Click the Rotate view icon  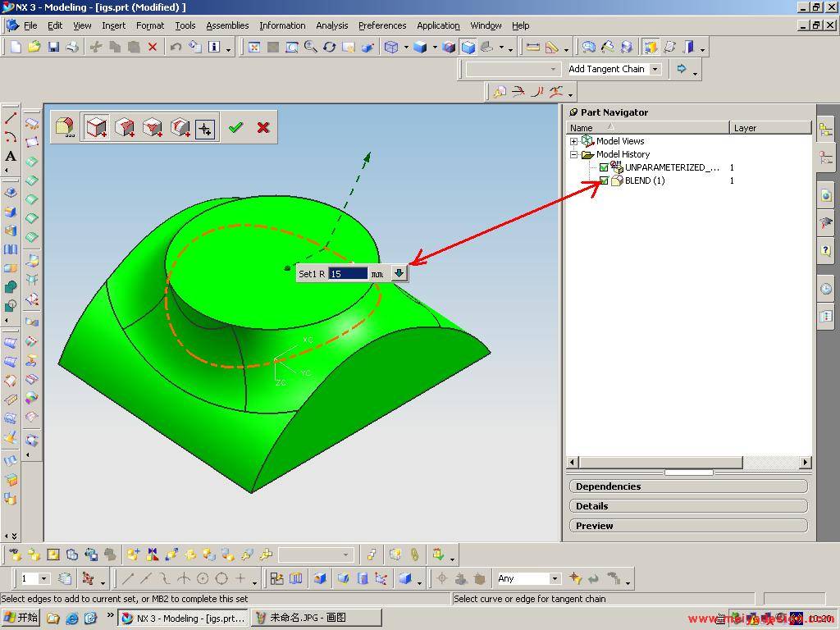[330, 48]
